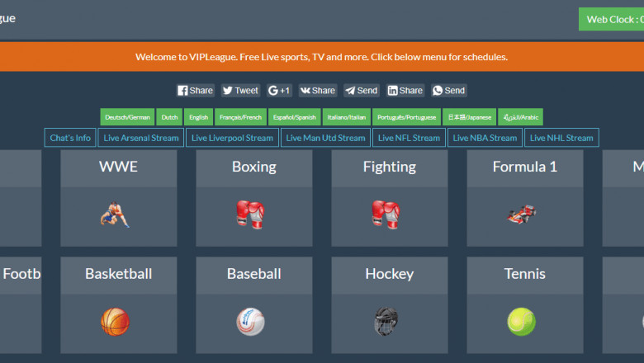This screenshot has width=644, height=363.
Task: Click the WWE wrestlers icon
Action: pos(115,214)
